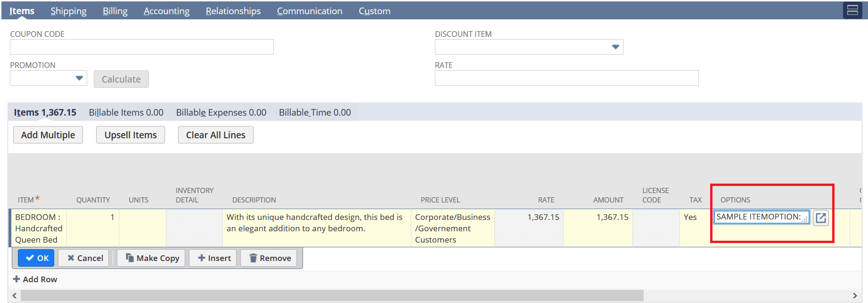Click the ITEM column header

click(28, 200)
